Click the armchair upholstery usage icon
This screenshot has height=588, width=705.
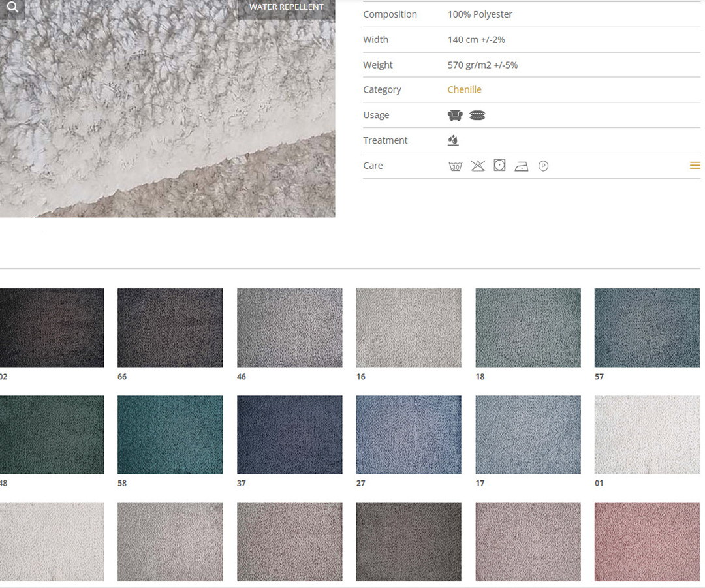click(x=455, y=116)
